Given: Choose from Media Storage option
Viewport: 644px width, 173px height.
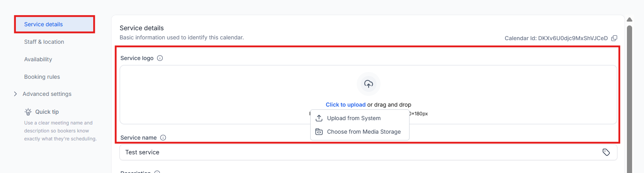Looking at the screenshot, I should pyautogui.click(x=363, y=132).
